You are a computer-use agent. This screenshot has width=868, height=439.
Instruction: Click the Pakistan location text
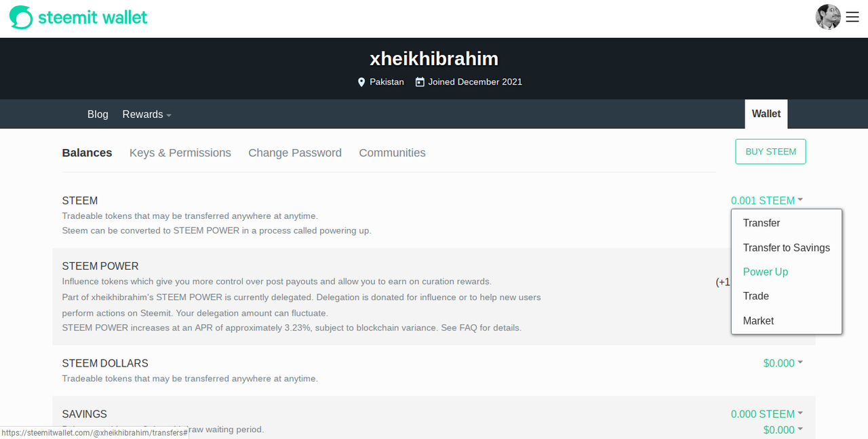point(387,82)
